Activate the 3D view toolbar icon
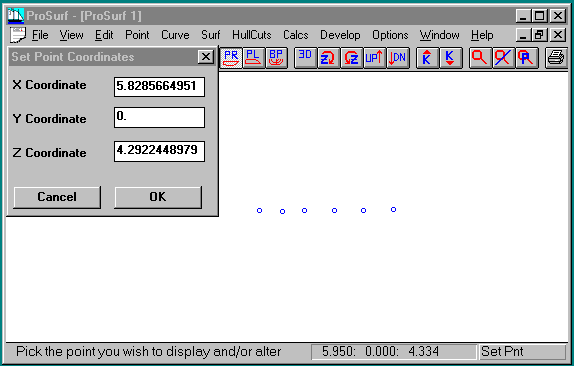This screenshot has height=367, width=574. [x=305, y=58]
